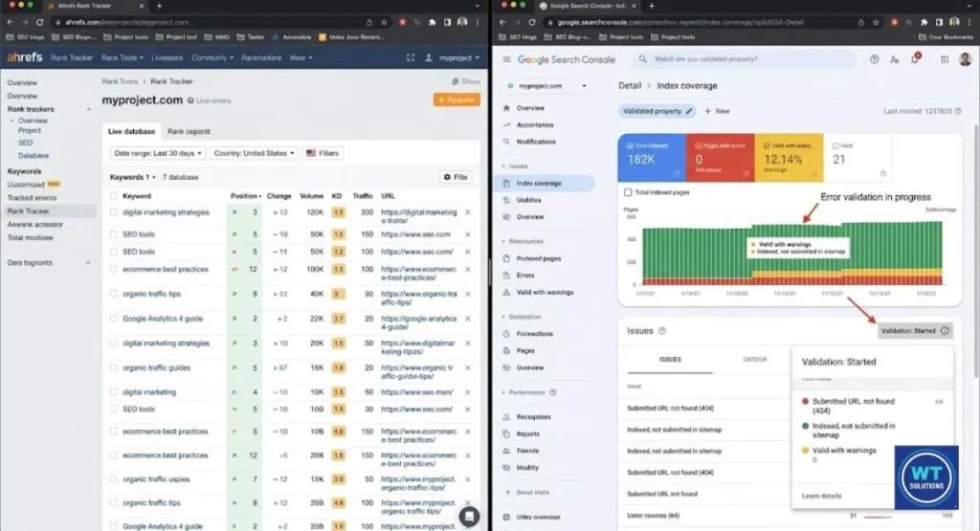Screen dimensions: 980x531
Task: Click the yellow Valid with warnings 12.14% card
Action: pyautogui.click(x=789, y=158)
